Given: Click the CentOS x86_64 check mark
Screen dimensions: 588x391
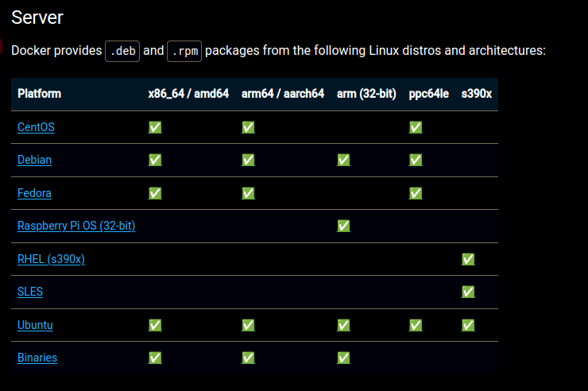Looking at the screenshot, I should point(155,127).
